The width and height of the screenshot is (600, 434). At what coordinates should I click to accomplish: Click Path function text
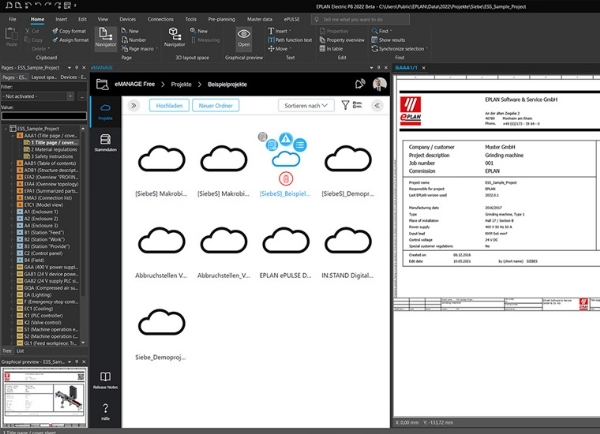coord(290,40)
